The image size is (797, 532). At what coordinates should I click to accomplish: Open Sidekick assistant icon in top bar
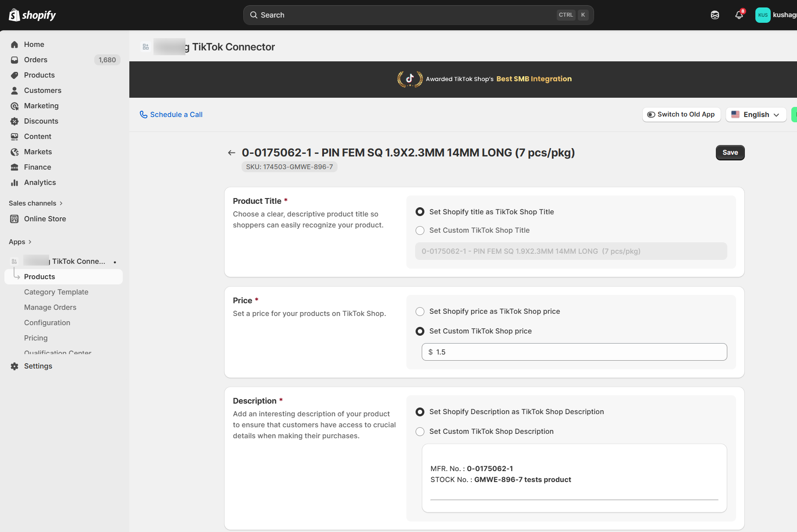pos(715,15)
